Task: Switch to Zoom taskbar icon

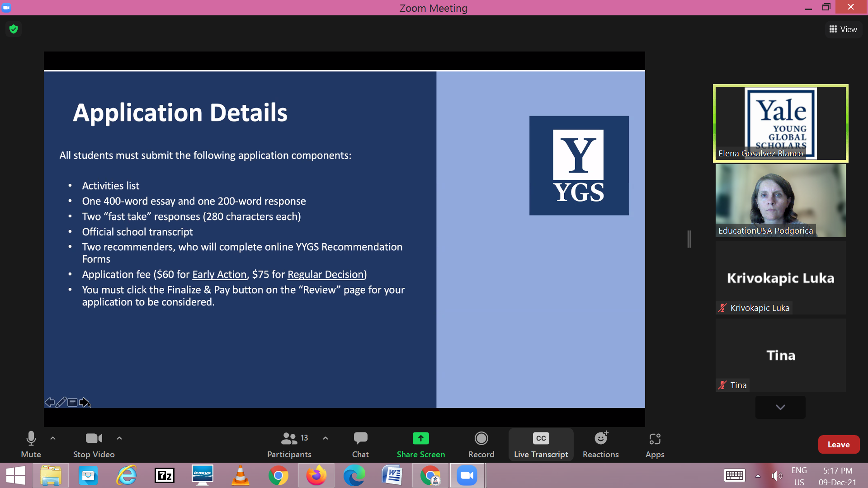Action: 467,476
